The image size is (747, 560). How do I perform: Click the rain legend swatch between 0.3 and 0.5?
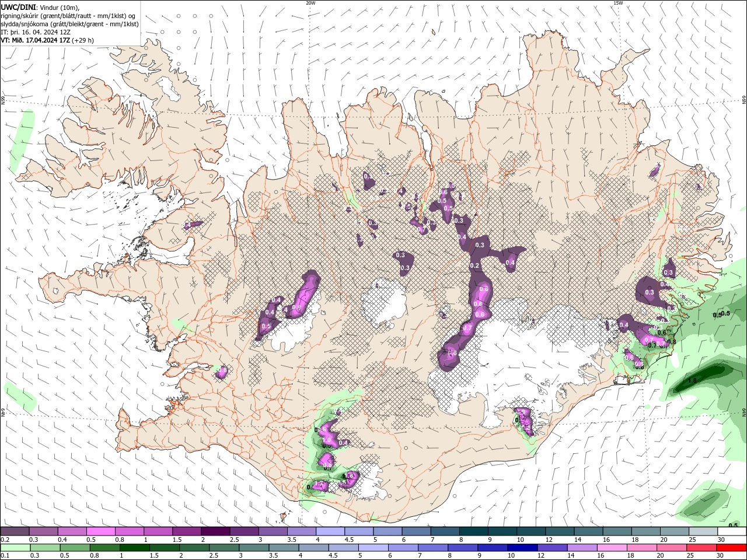(45, 548)
